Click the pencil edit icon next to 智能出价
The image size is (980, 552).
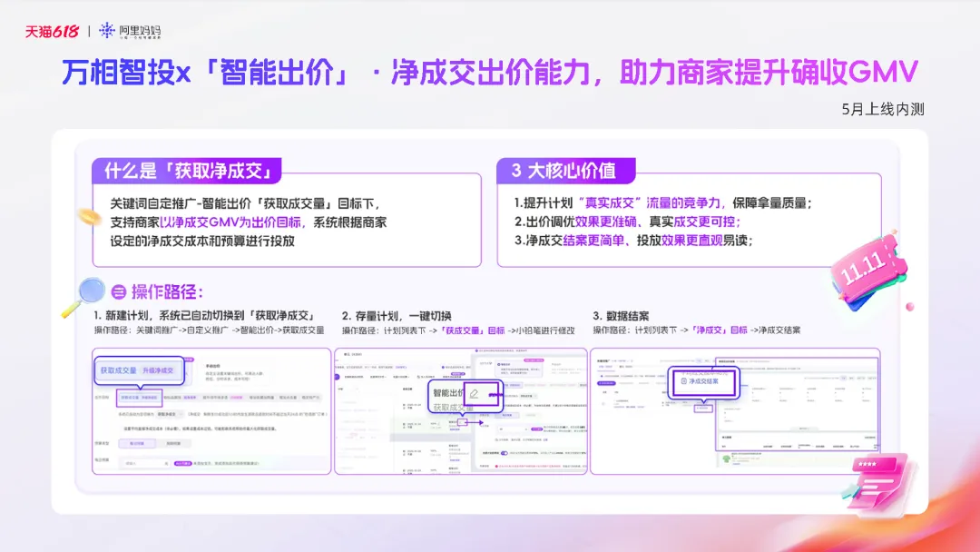pyautogui.click(x=474, y=394)
